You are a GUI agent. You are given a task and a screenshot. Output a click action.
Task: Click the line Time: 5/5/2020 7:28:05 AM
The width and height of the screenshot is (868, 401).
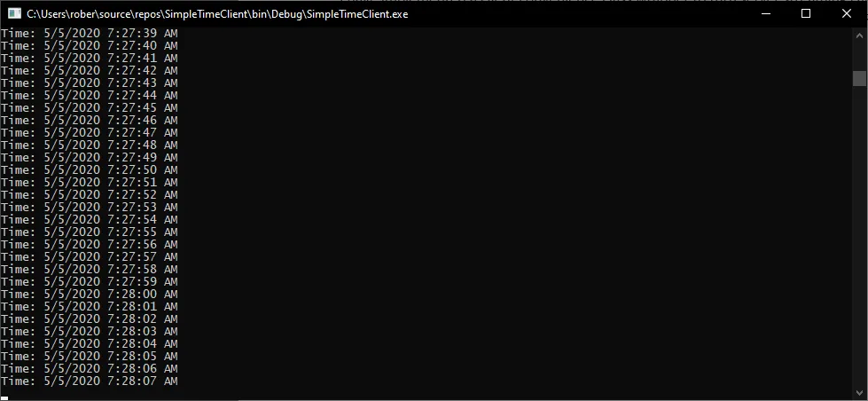(x=90, y=356)
